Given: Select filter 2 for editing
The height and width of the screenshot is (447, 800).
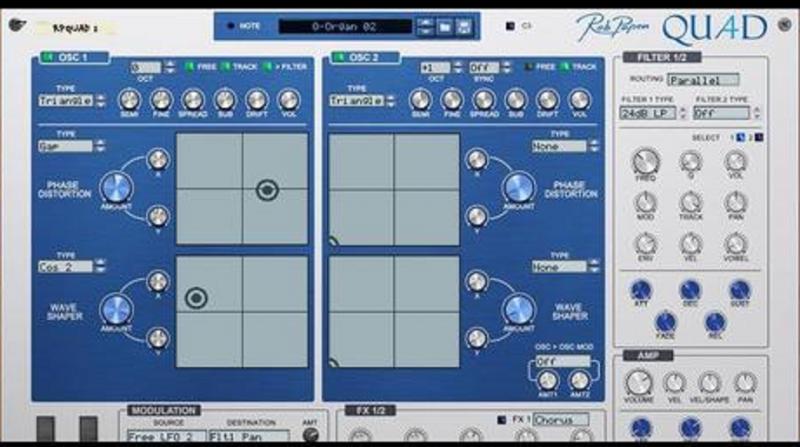Looking at the screenshot, I should click(x=759, y=137).
